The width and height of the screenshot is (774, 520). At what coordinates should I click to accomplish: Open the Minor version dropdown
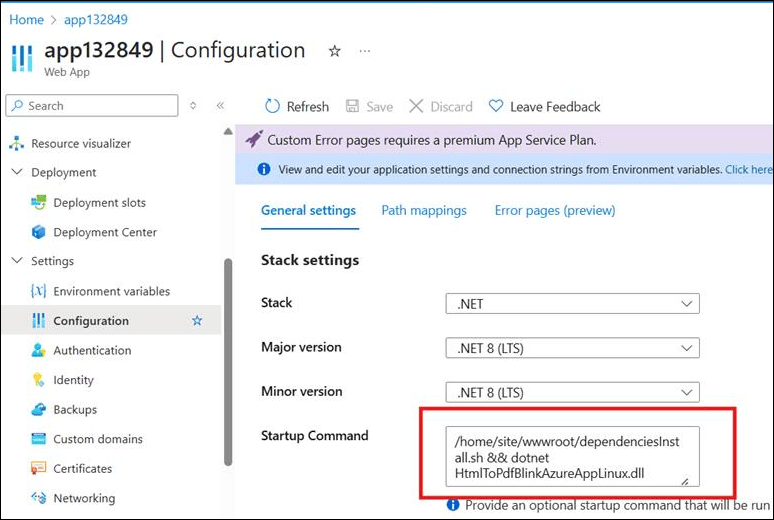pos(573,393)
